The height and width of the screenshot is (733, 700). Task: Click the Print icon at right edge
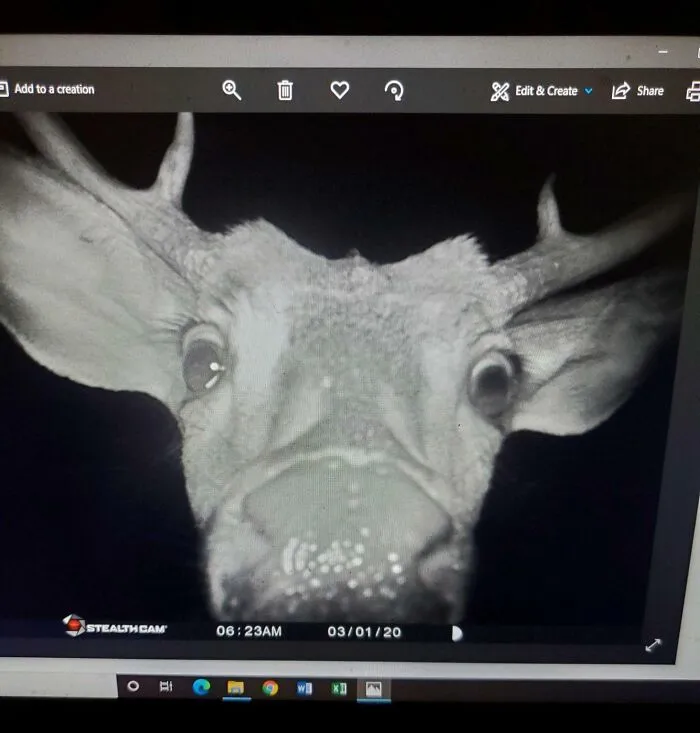(693, 92)
